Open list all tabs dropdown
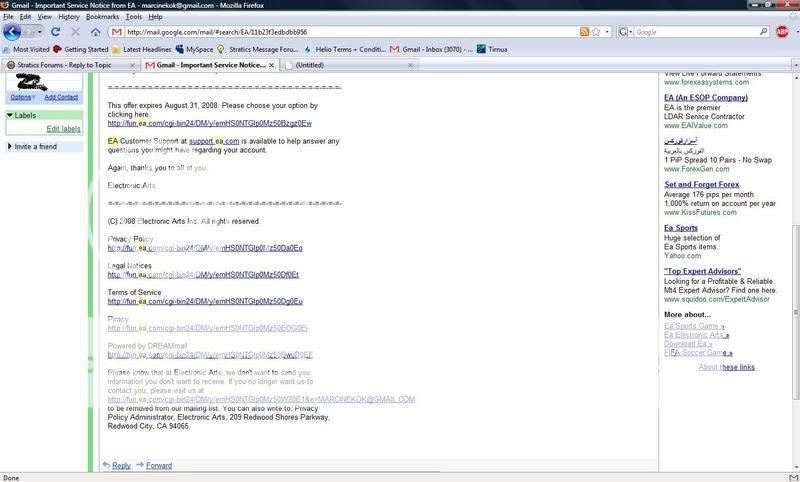This screenshot has width=800, height=482. 795,65
